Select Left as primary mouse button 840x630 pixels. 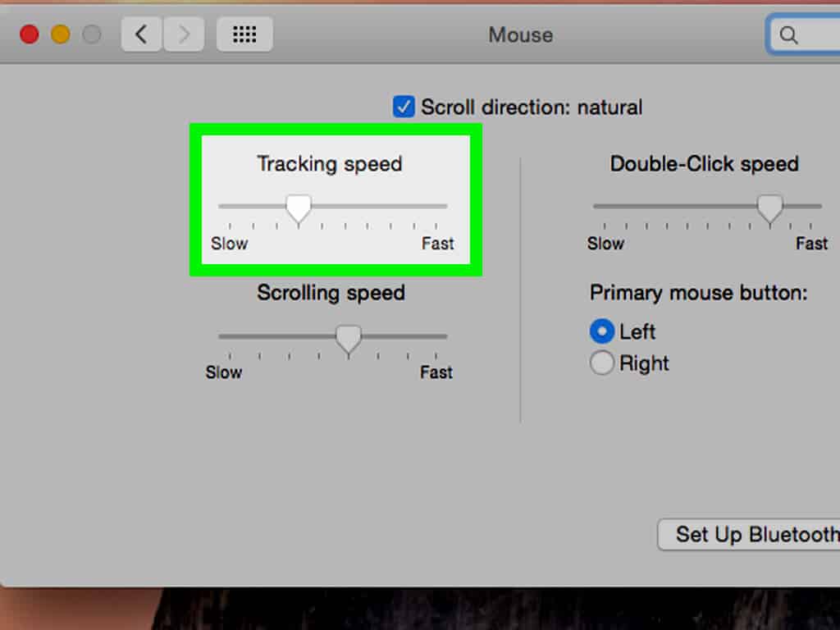click(x=601, y=331)
